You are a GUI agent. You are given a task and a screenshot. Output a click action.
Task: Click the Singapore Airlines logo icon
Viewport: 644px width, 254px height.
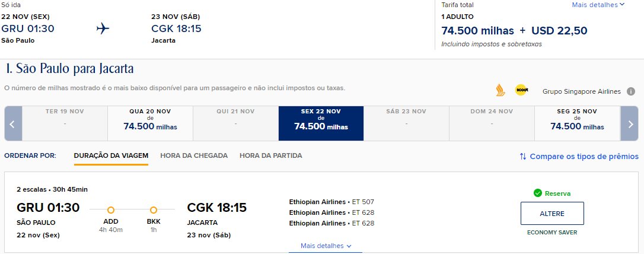(500, 90)
